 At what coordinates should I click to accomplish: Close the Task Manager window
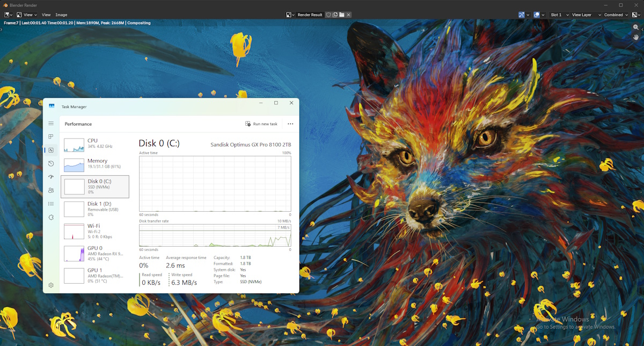pyautogui.click(x=291, y=103)
